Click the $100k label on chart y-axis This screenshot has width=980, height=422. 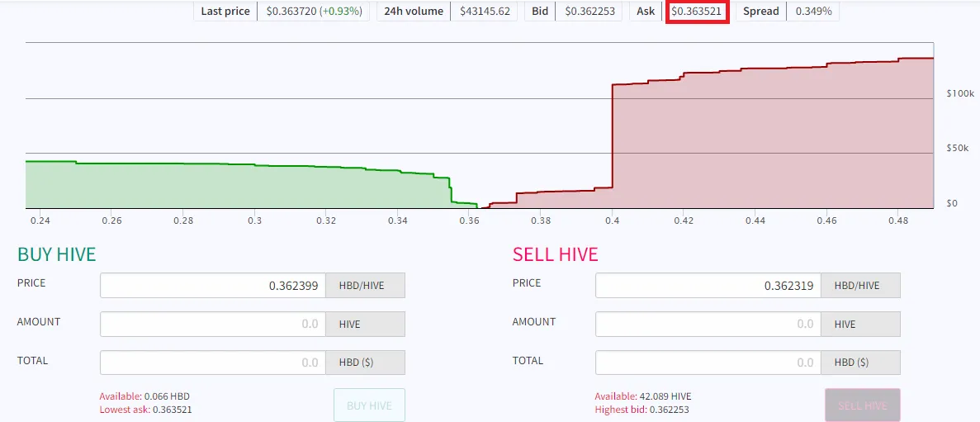(x=961, y=93)
